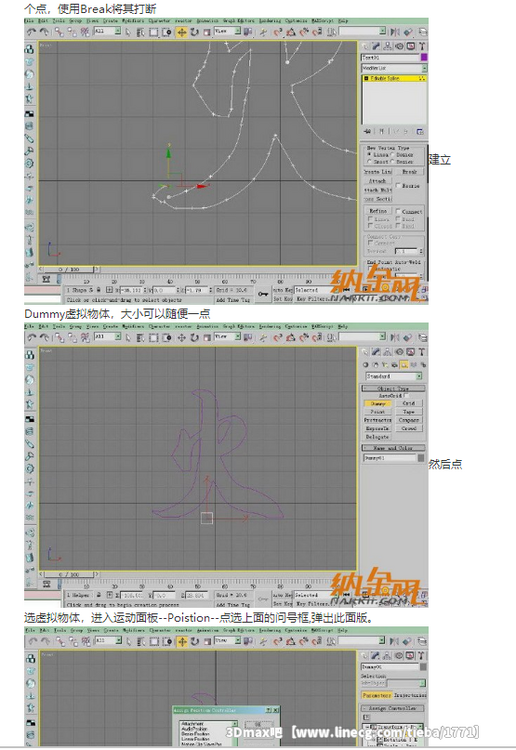516x750 pixels.
Task: Click the Dummy01 object name field
Action: point(390,458)
